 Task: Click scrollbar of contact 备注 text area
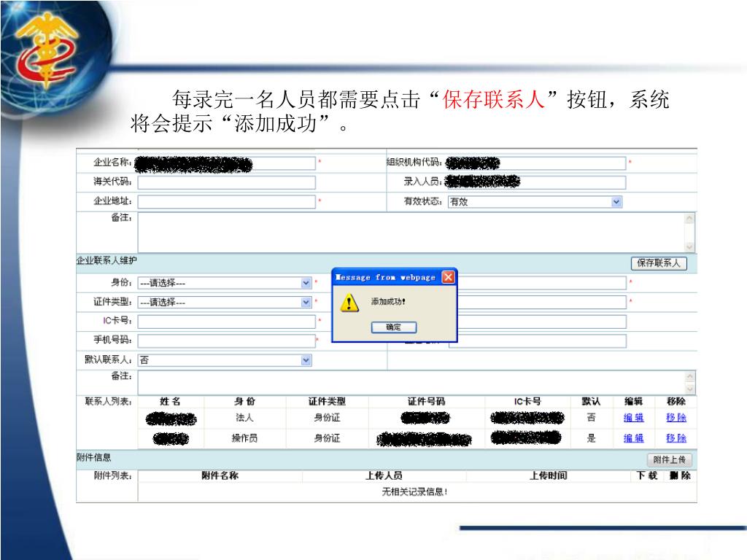click(x=690, y=383)
